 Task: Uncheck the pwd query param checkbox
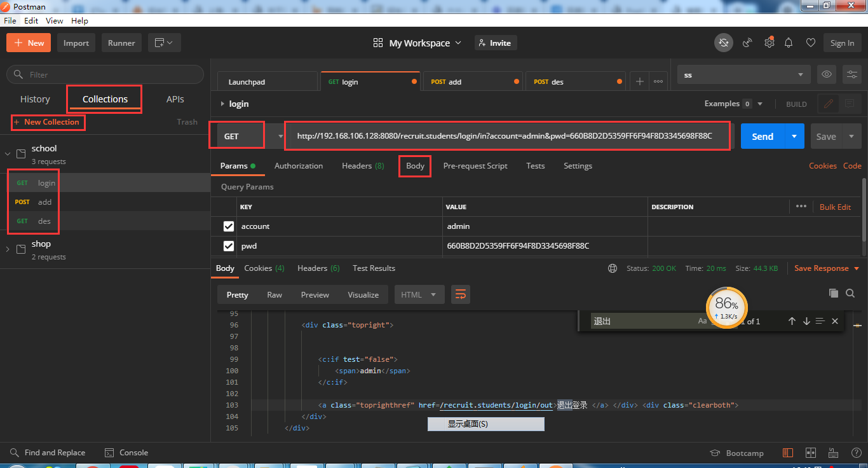(229, 245)
